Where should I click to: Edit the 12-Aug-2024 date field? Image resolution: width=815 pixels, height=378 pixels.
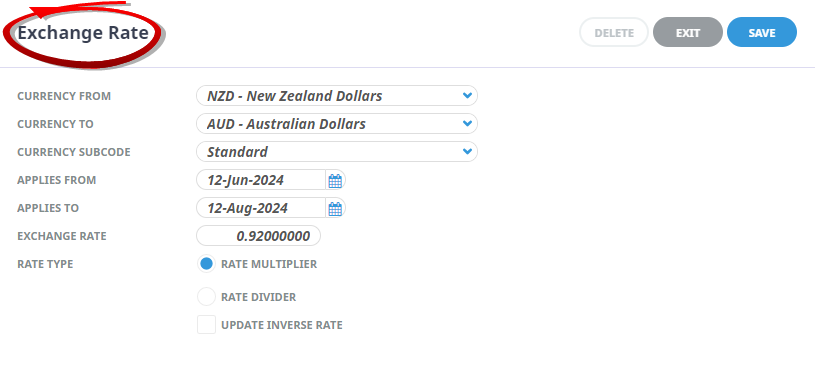[261, 208]
